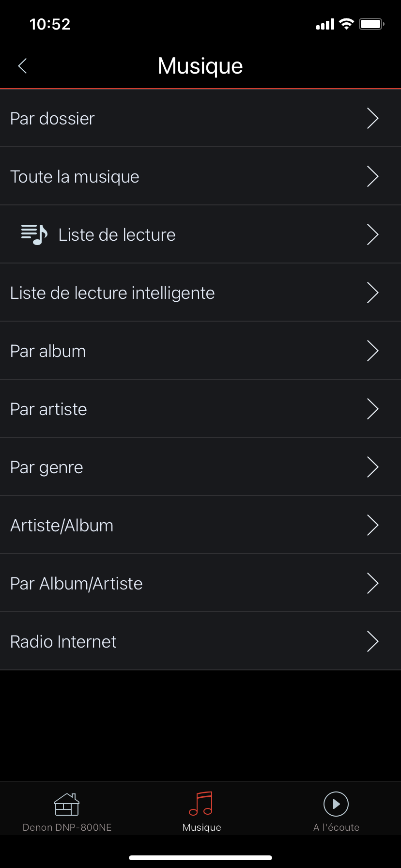Tap the battery status icon
The width and height of the screenshot is (401, 868).
click(371, 24)
